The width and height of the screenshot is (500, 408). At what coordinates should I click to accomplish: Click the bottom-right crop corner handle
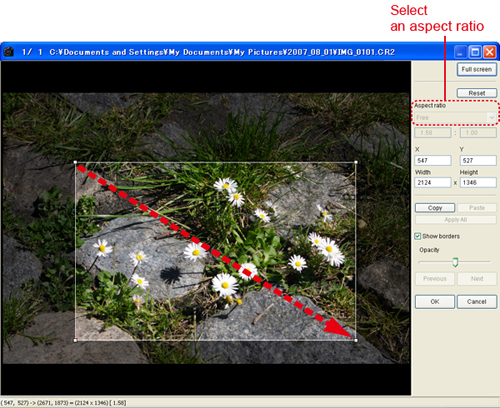pyautogui.click(x=356, y=340)
